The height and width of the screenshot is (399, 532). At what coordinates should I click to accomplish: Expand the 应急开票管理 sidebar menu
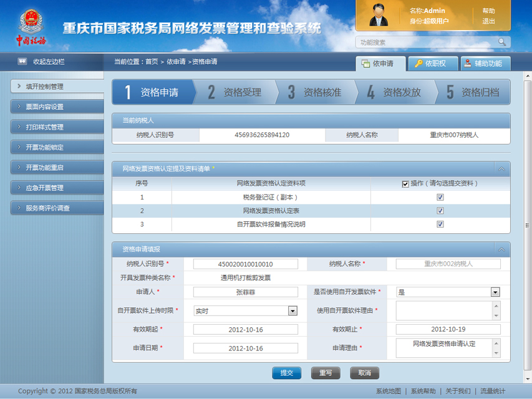click(57, 187)
